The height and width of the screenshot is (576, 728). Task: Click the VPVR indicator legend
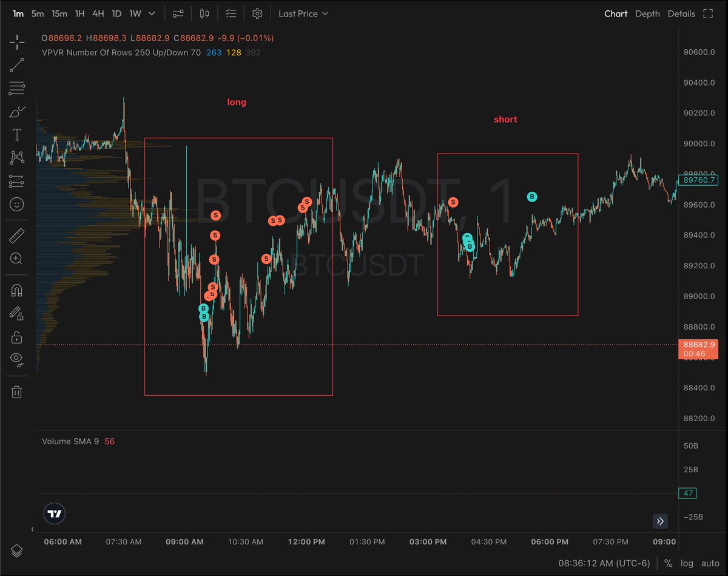(151, 53)
